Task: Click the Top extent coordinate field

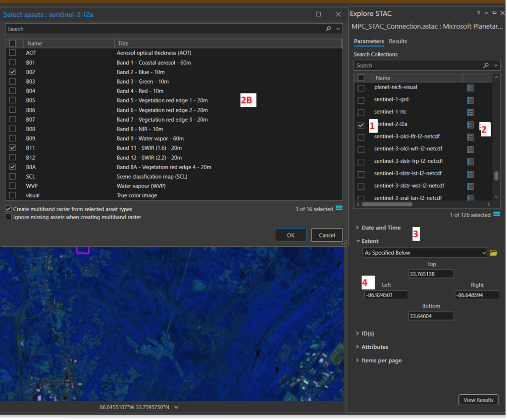Action: 431,274
